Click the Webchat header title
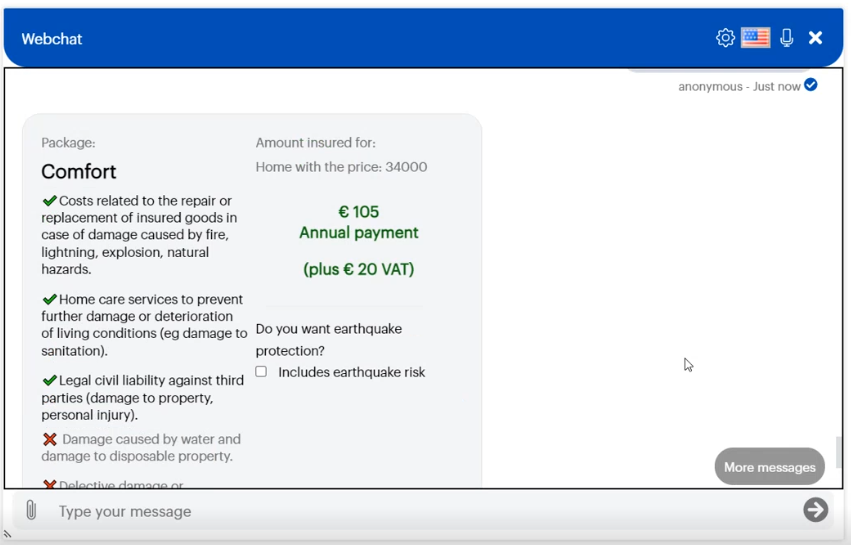This screenshot has height=545, width=851. pos(52,39)
